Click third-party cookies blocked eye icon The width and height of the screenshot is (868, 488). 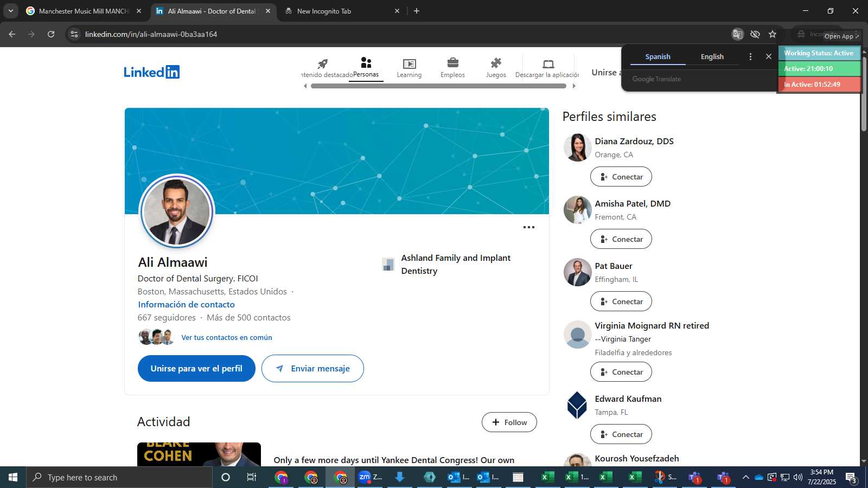[755, 34]
